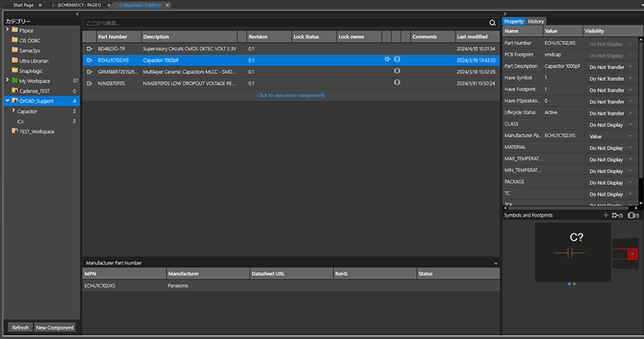This screenshot has width=644, height=339.
Task: Select the CIS ODBC category
Action: (30, 40)
